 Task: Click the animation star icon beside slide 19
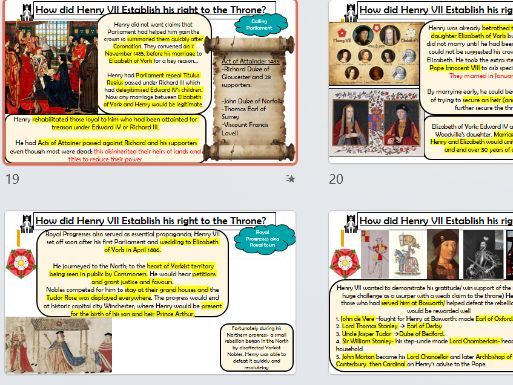coord(291,179)
